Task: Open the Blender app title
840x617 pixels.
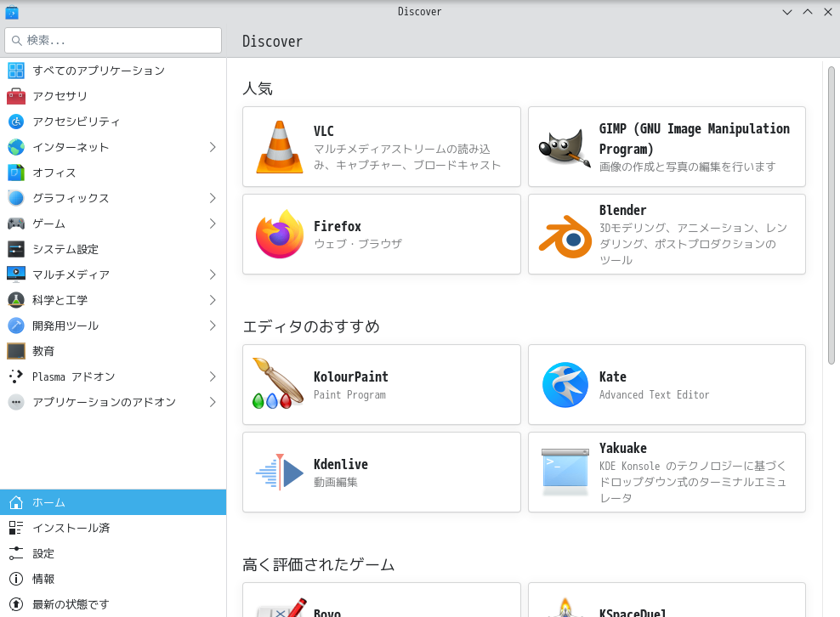Action: tap(622, 210)
